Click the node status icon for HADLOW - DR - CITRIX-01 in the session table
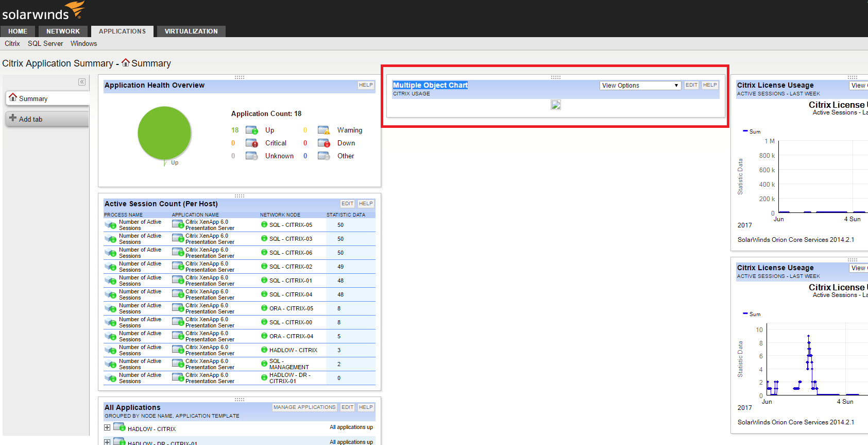The height and width of the screenshot is (445, 868). point(264,378)
